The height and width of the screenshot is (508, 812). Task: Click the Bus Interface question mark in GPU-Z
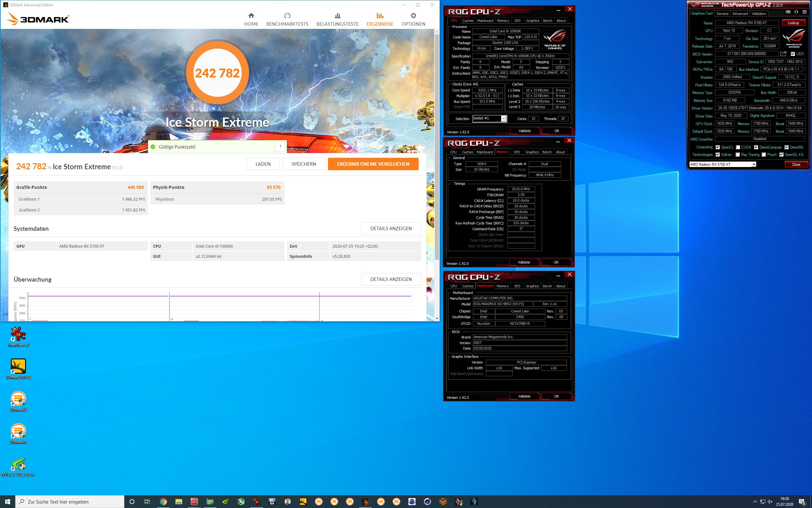pyautogui.click(x=804, y=69)
